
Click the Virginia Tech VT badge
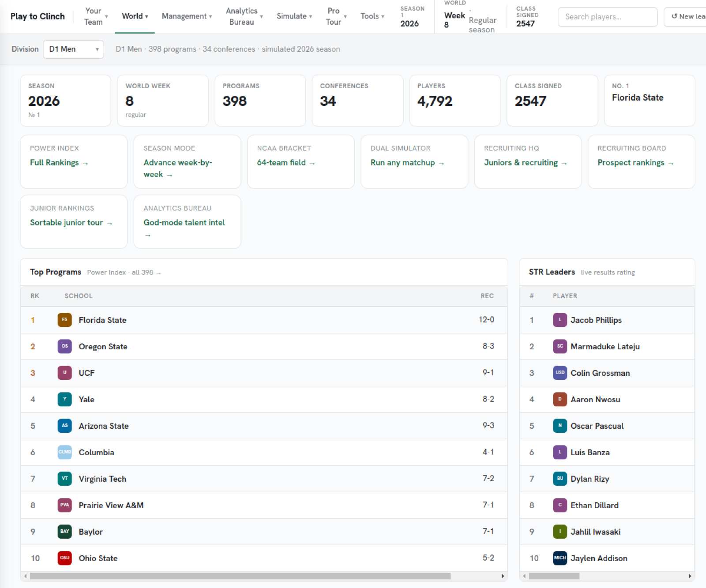pos(64,479)
